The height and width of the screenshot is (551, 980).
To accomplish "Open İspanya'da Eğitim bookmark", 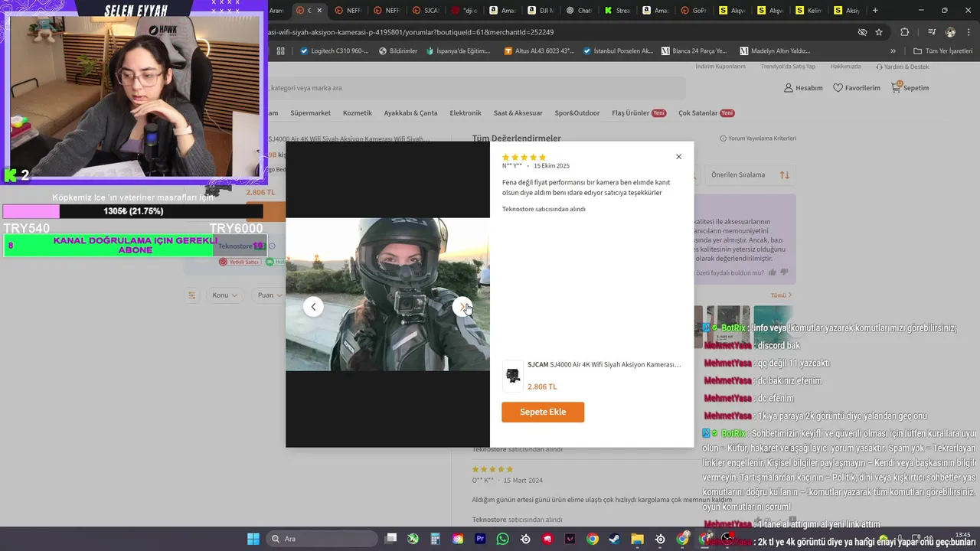I will coord(457,51).
